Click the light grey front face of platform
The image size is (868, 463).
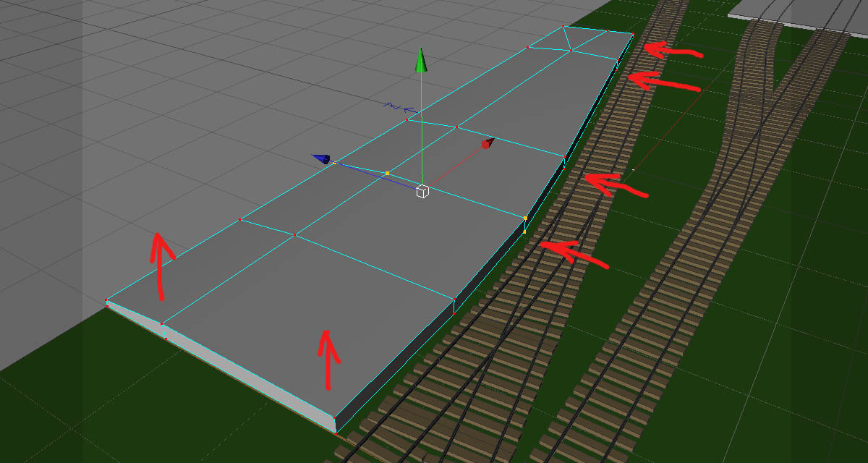click(x=217, y=362)
